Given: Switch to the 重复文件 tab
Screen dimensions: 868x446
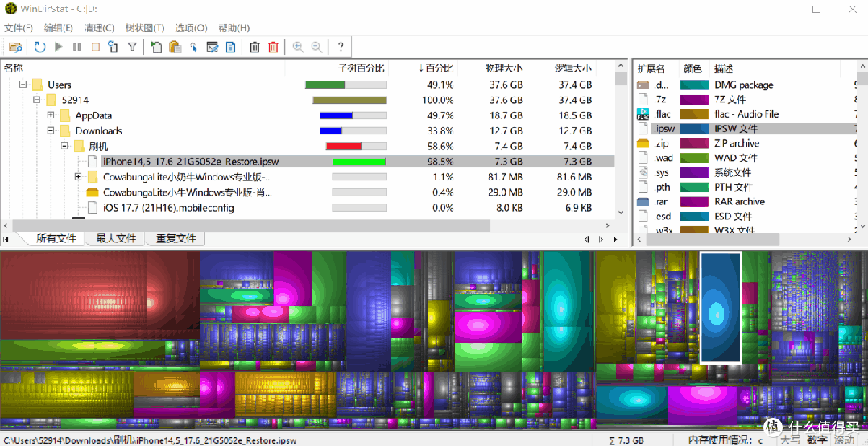Looking at the screenshot, I should point(176,238).
